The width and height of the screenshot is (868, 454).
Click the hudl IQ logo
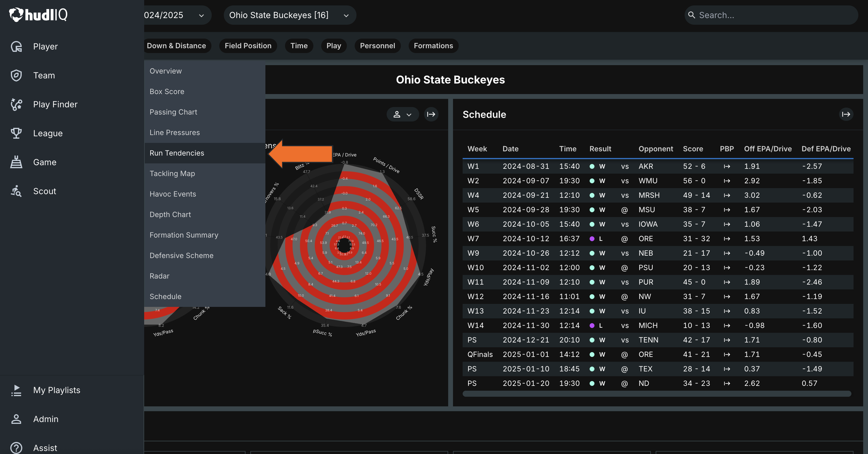point(38,15)
